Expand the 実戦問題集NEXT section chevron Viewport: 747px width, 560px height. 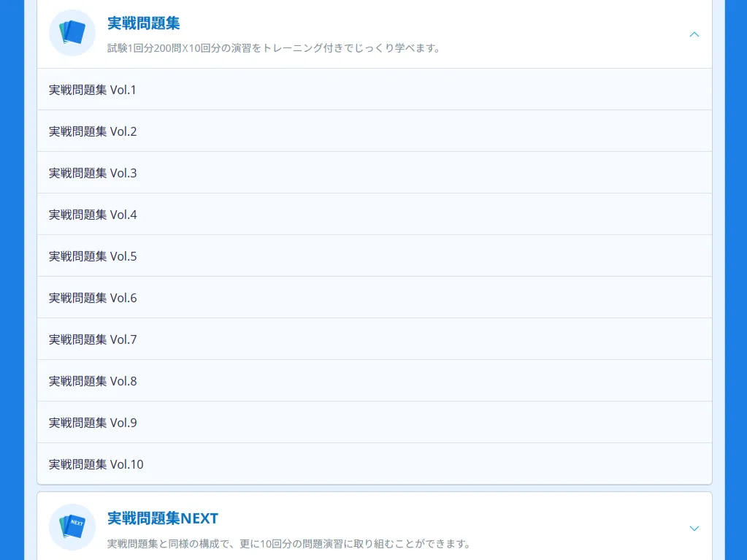point(694,528)
